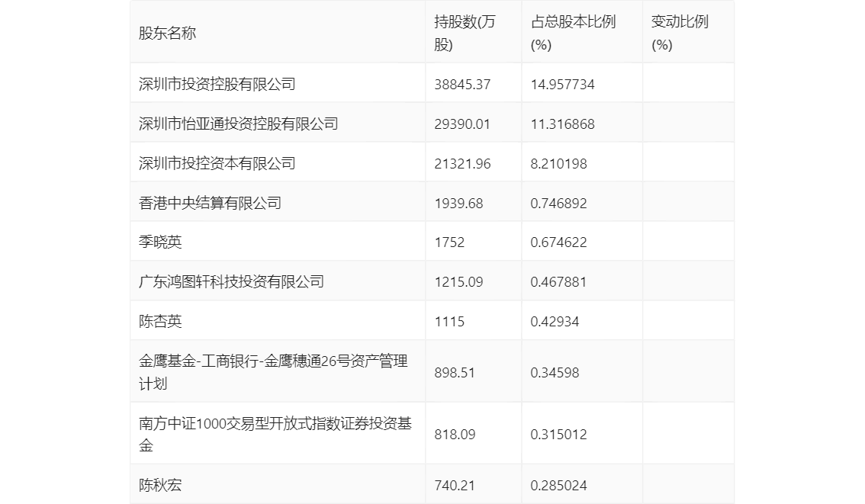The image size is (865, 504).
Task: Select holding value 1115
Action: [x=449, y=322]
